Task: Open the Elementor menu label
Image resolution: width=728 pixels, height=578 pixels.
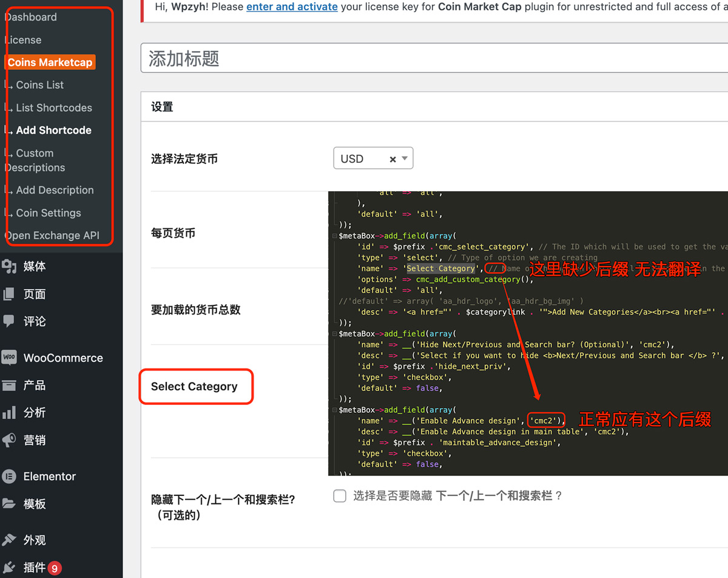Action: tap(50, 477)
